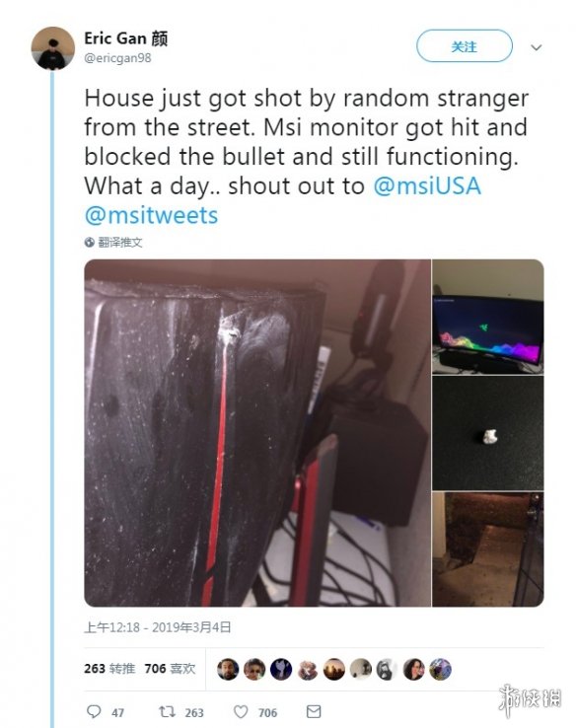Open the @msitweets mention link
Screen dimensions: 576x728
151,215
